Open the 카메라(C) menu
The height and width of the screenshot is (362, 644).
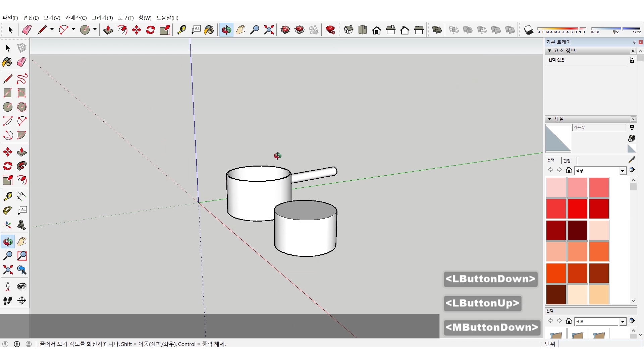click(x=75, y=18)
